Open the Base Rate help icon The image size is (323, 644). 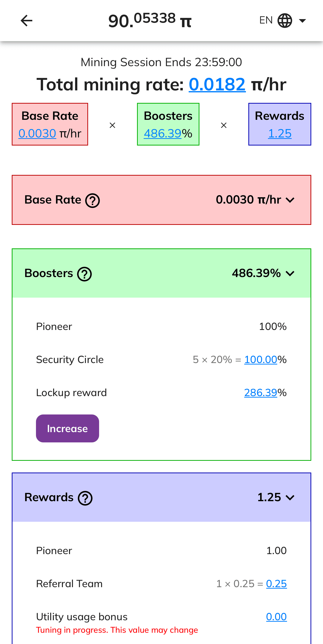coord(92,200)
